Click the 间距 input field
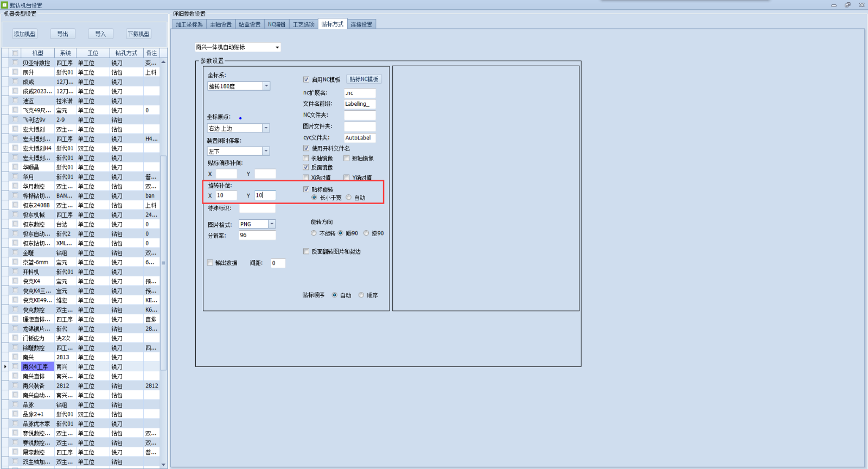Image resolution: width=868 pixels, height=469 pixels. [278, 263]
